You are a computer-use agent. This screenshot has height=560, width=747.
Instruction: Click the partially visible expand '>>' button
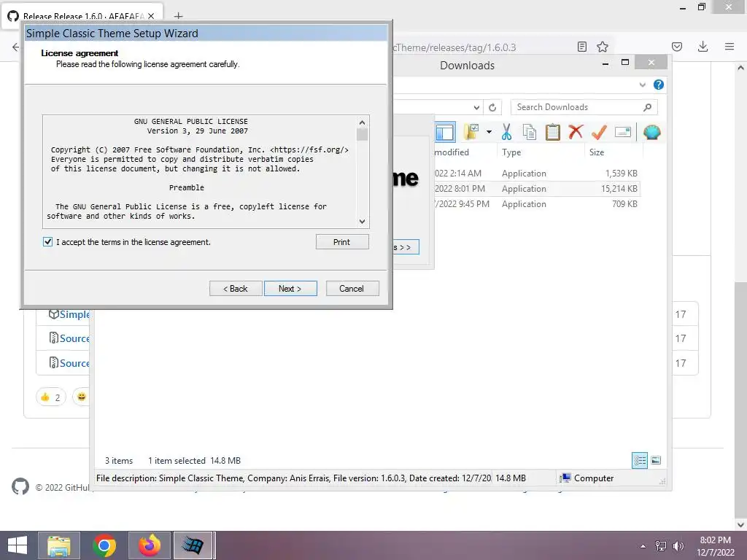tap(406, 247)
